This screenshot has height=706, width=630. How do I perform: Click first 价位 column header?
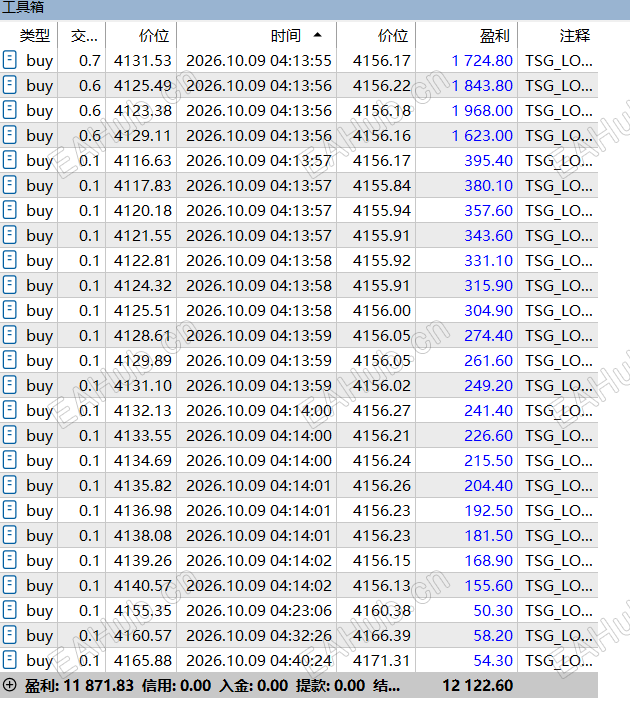(x=154, y=36)
